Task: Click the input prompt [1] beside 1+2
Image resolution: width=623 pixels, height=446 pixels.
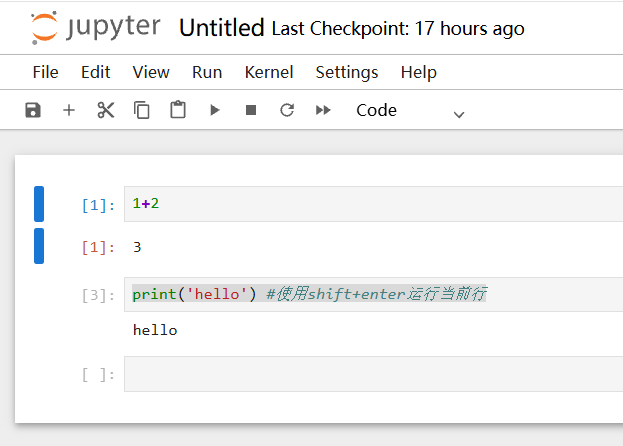Action: 99,205
